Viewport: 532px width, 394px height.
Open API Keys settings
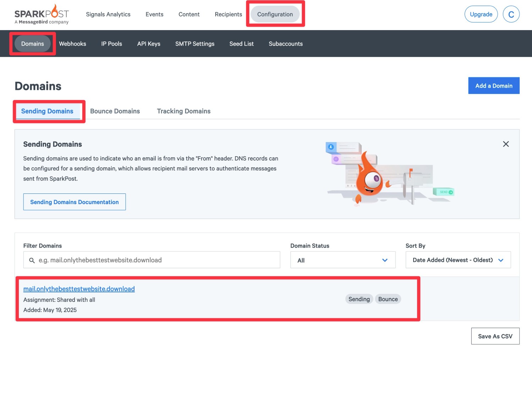[x=149, y=44]
